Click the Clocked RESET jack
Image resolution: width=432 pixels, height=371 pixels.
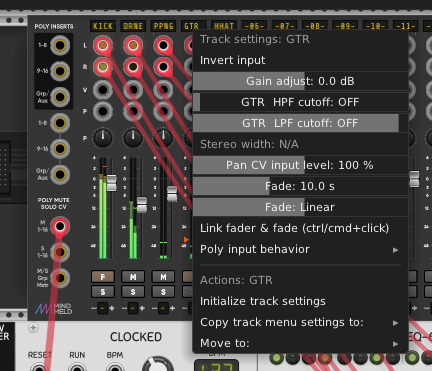(x=39, y=368)
